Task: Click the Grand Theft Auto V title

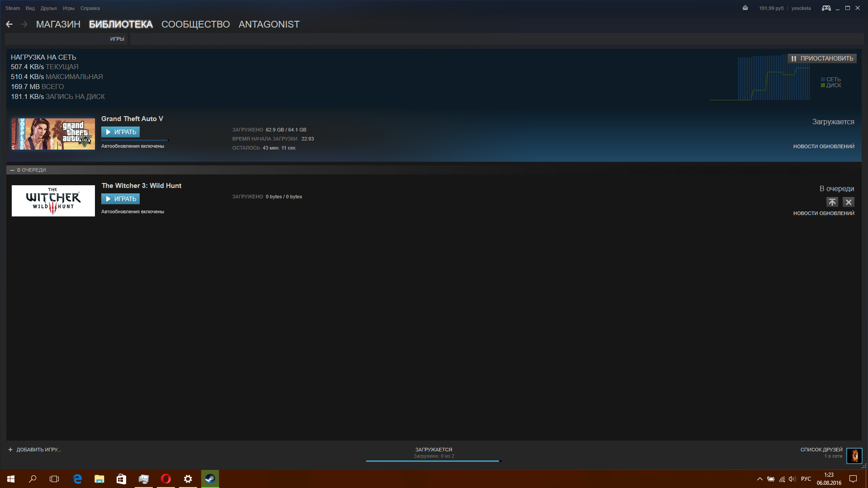Action: pyautogui.click(x=132, y=119)
